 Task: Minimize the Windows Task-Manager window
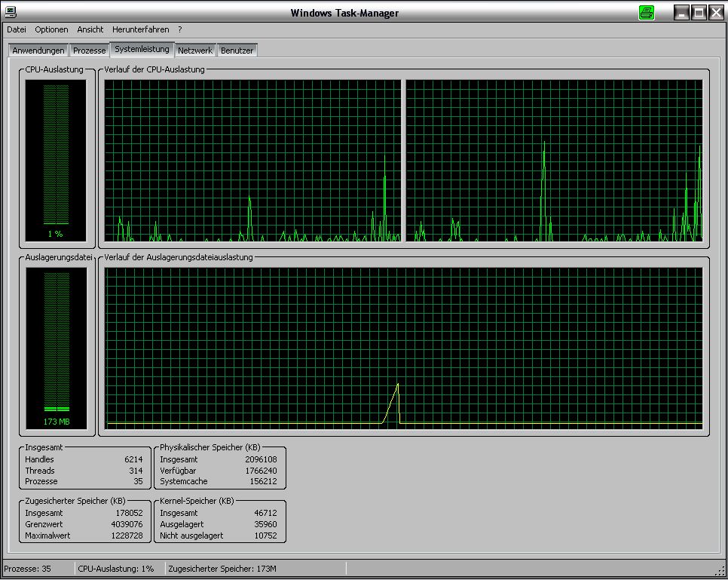pyautogui.click(x=681, y=13)
